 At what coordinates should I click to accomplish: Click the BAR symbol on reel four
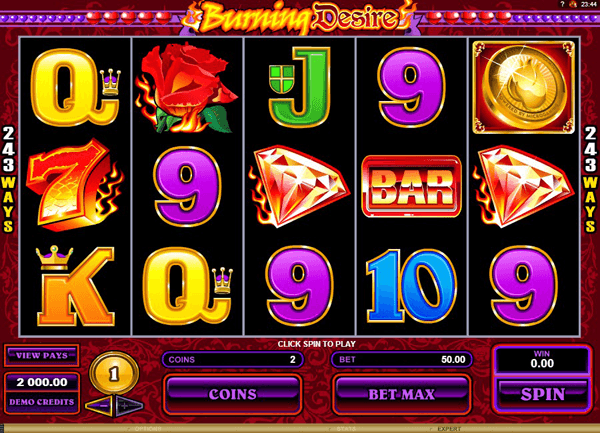[x=411, y=186]
